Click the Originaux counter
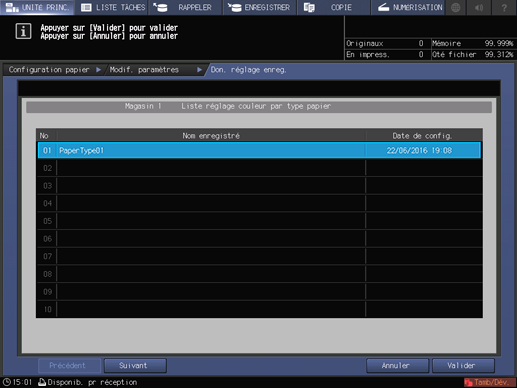517x388 pixels. pyautogui.click(x=387, y=43)
